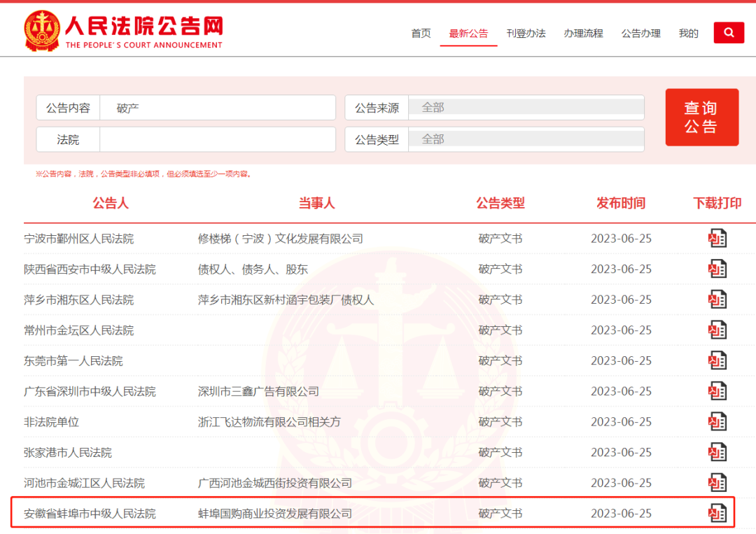The height and width of the screenshot is (534, 756).
Task: Open 常州市金坛区人民法院 announcement
Action: [79, 330]
